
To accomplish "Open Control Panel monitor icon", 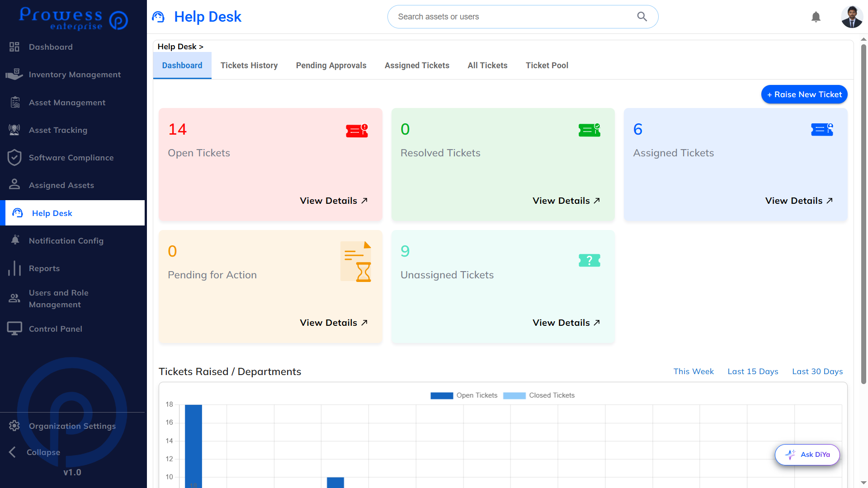I will pos(14,328).
